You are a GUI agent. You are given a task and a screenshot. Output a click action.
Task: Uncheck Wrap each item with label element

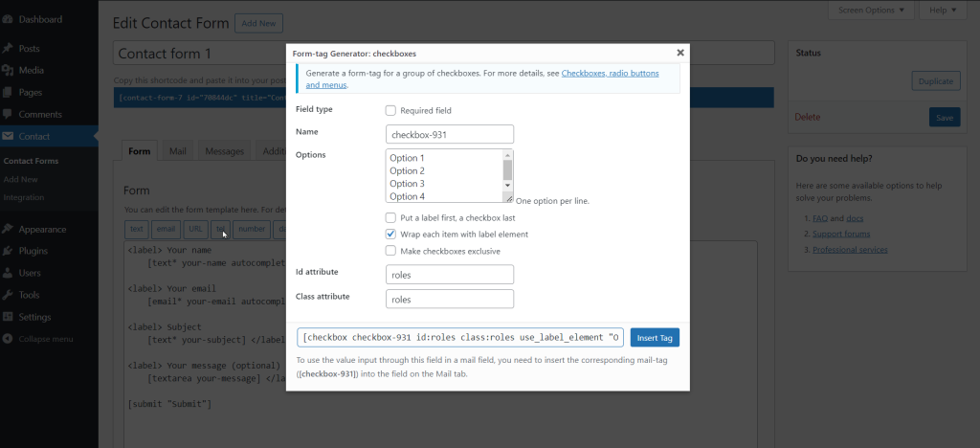tap(390, 234)
